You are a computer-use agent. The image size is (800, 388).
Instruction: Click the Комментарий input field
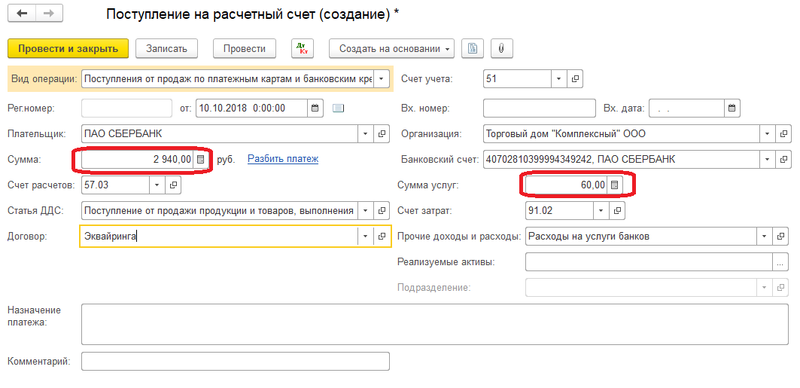[235, 361]
